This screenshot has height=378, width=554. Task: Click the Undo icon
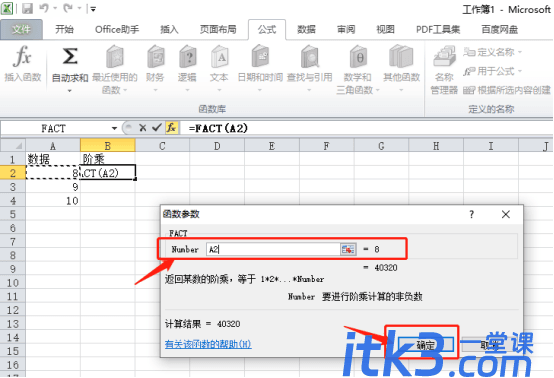click(x=44, y=8)
